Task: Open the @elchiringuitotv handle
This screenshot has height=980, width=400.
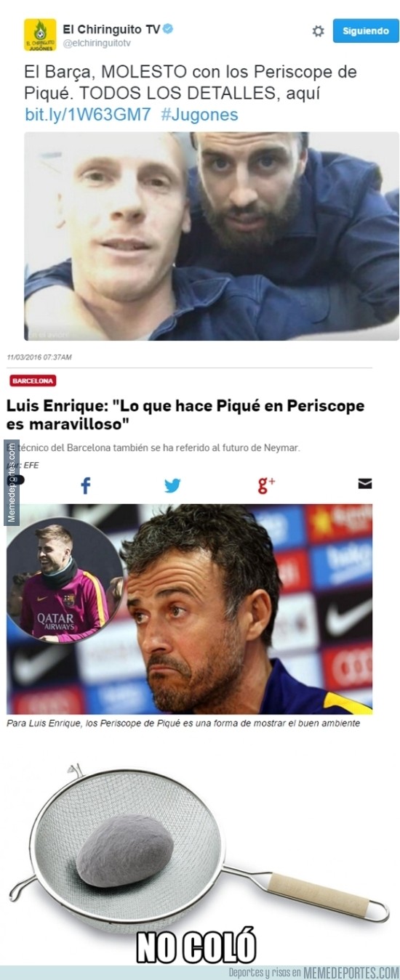Action: [x=96, y=44]
